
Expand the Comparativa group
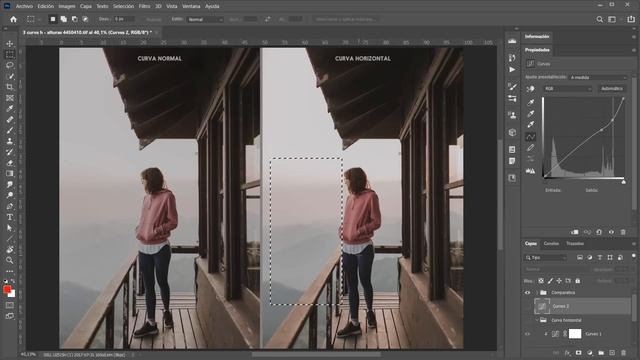[537, 293]
